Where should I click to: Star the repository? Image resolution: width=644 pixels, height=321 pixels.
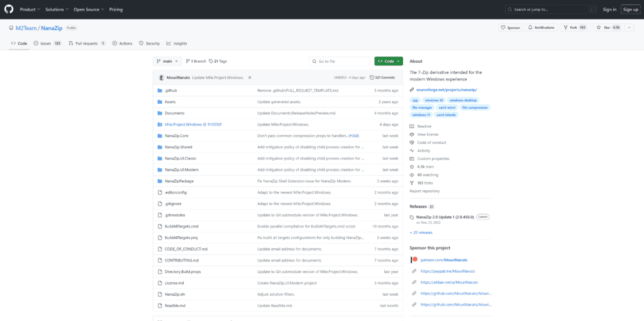(609, 28)
